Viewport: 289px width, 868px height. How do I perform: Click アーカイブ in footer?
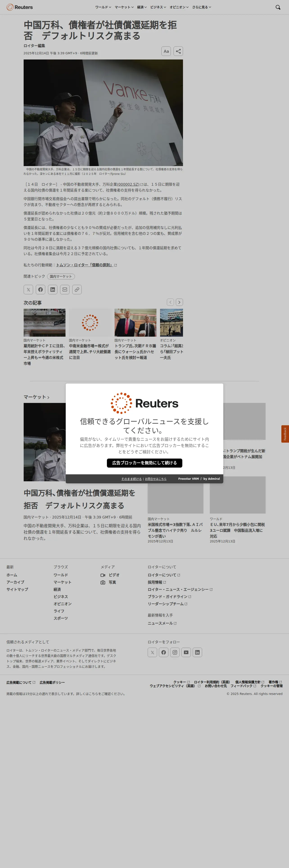pyautogui.click(x=15, y=582)
